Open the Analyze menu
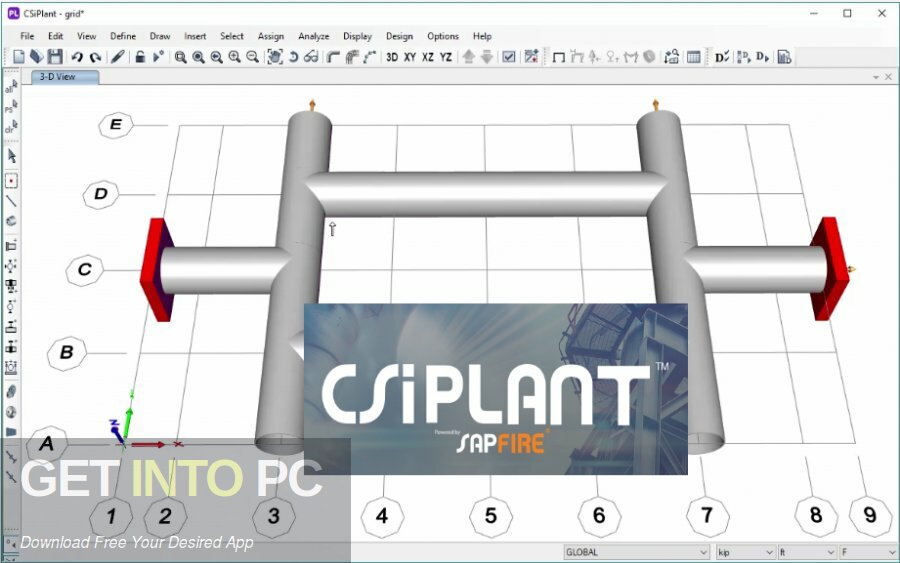The height and width of the screenshot is (563, 900). 313,36
